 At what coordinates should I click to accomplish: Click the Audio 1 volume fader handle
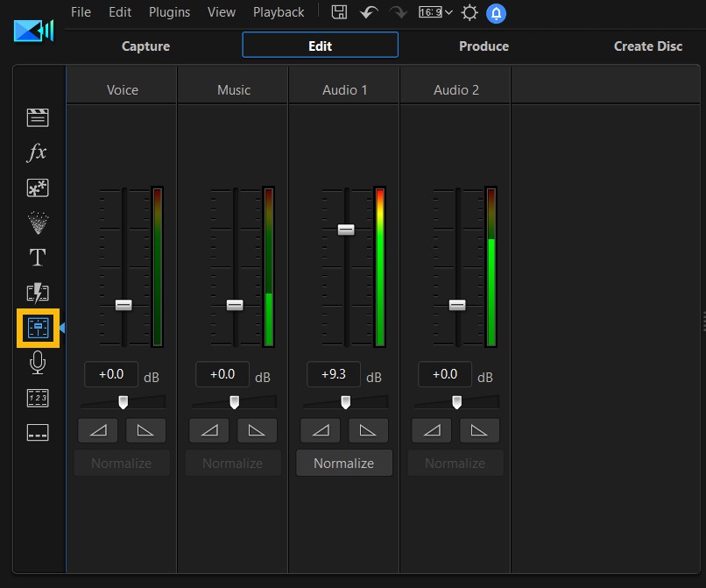(346, 230)
